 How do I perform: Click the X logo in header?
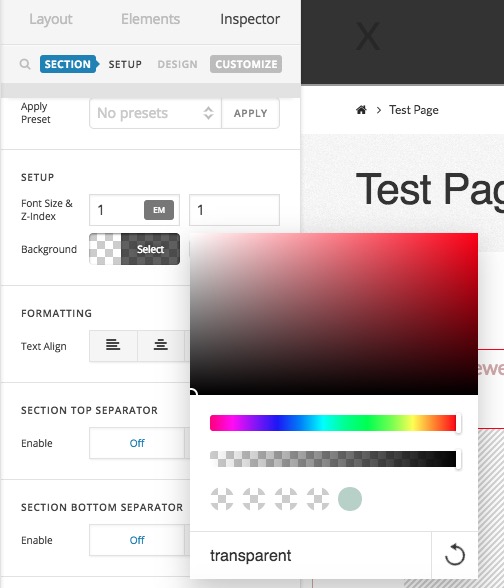pos(368,36)
